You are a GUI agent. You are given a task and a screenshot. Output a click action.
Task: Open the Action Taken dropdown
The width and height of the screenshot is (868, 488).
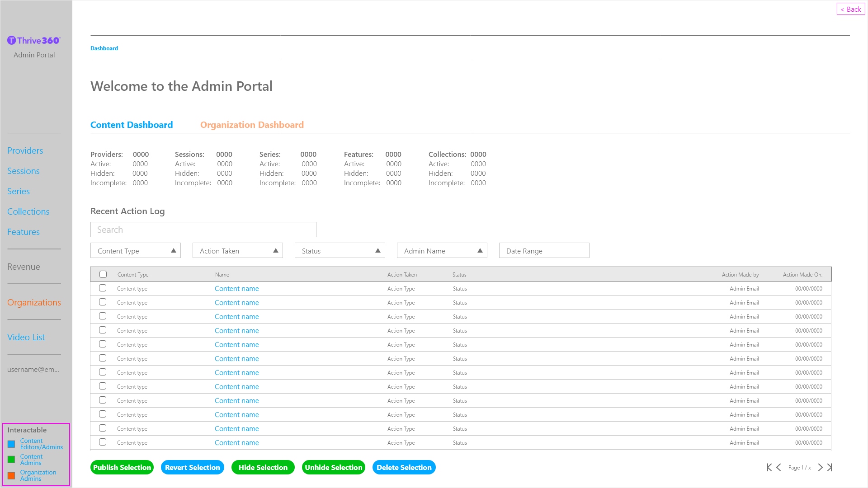237,251
